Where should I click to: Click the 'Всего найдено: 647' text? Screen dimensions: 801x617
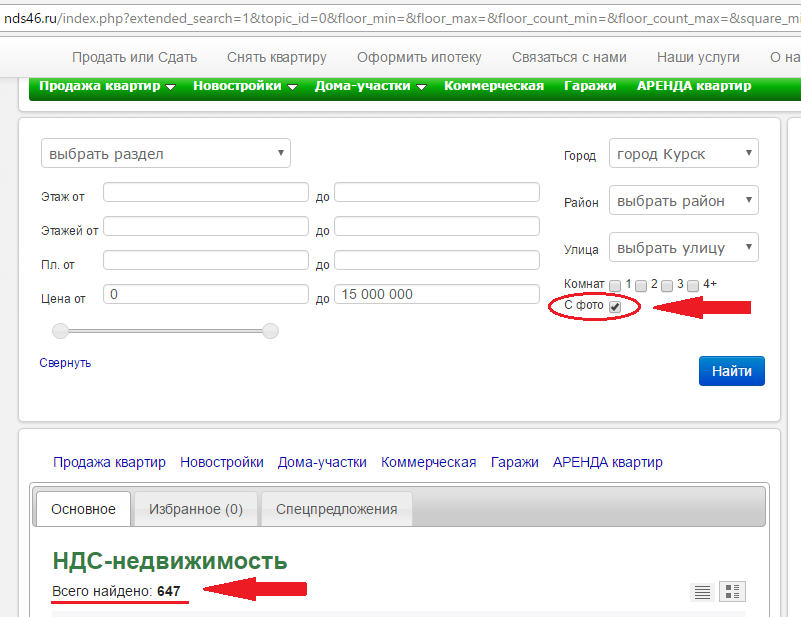click(x=116, y=591)
